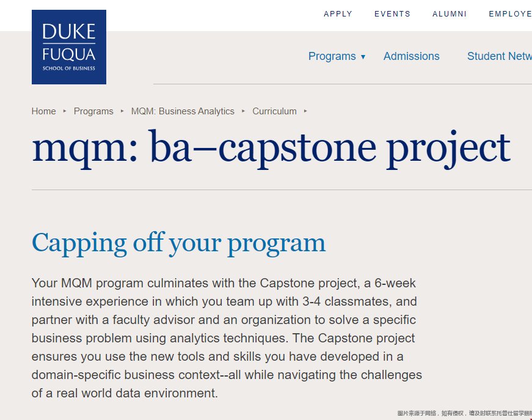Viewport: 532px width, 420px height.
Task: Open the ALUMNI section
Action: [450, 14]
